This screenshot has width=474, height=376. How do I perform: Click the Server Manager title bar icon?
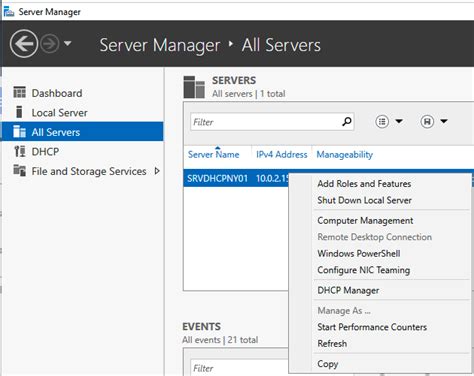9,11
